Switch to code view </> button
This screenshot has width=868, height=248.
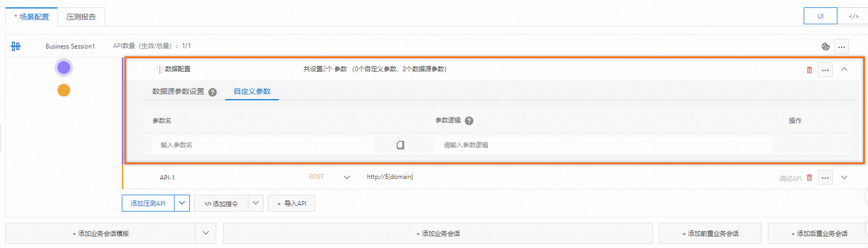click(x=853, y=16)
